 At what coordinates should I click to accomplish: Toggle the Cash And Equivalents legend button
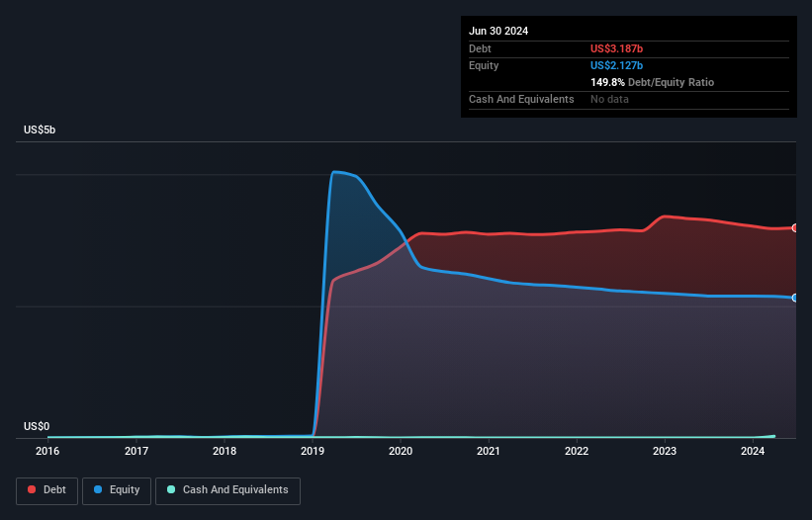tap(227, 490)
